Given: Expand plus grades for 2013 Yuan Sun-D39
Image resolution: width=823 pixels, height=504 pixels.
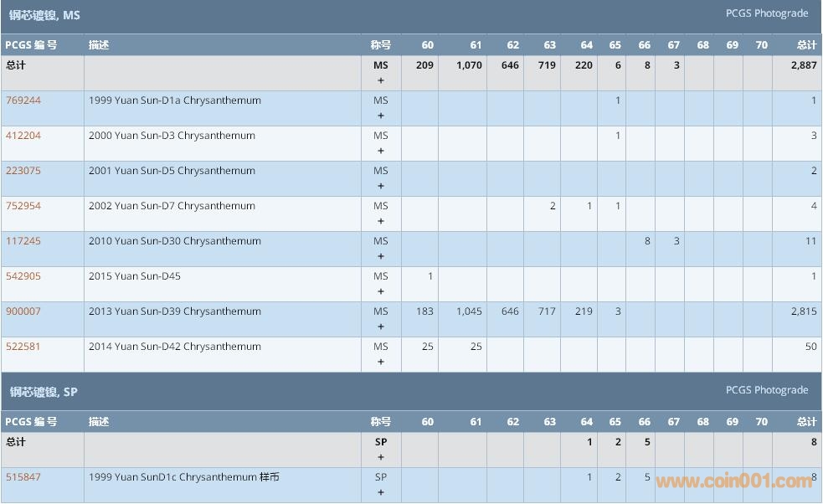Looking at the screenshot, I should (381, 327).
